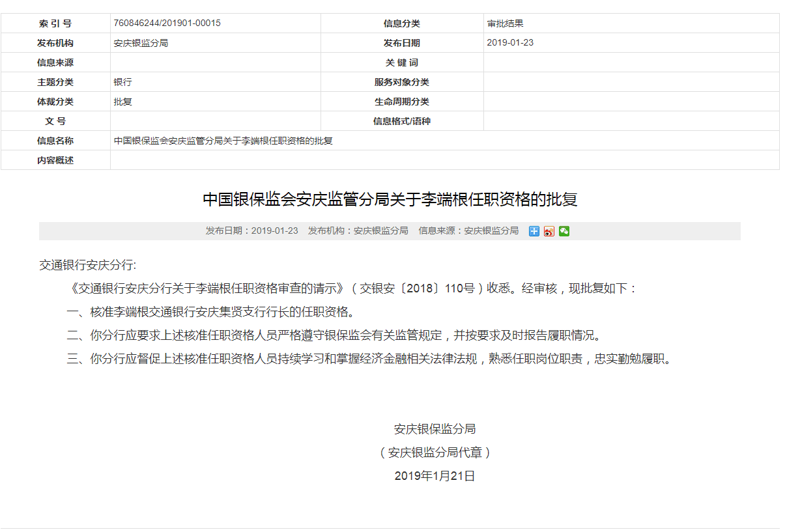The width and height of the screenshot is (785, 532).
Task: Click the 服务对象分类 label cell
Action: (402, 82)
